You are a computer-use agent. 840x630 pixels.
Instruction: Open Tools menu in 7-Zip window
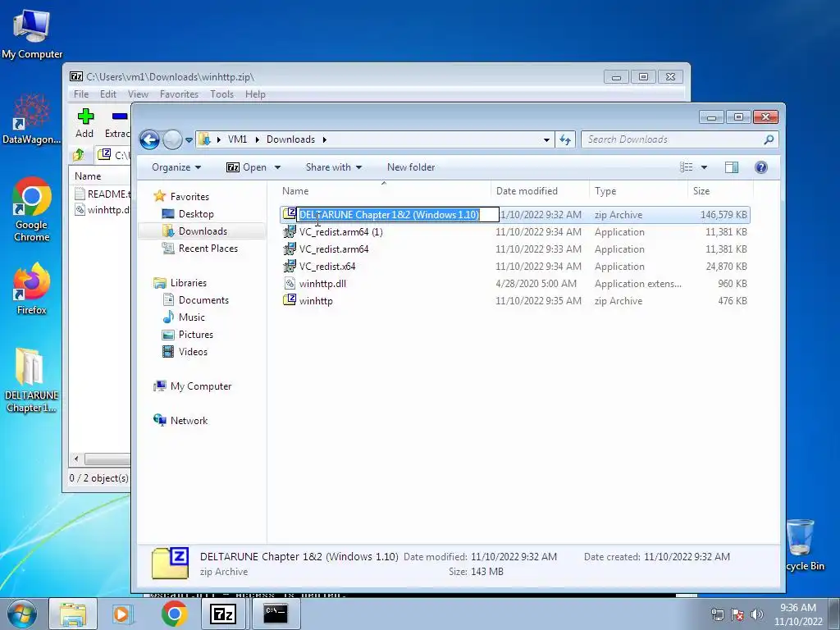pyautogui.click(x=221, y=94)
